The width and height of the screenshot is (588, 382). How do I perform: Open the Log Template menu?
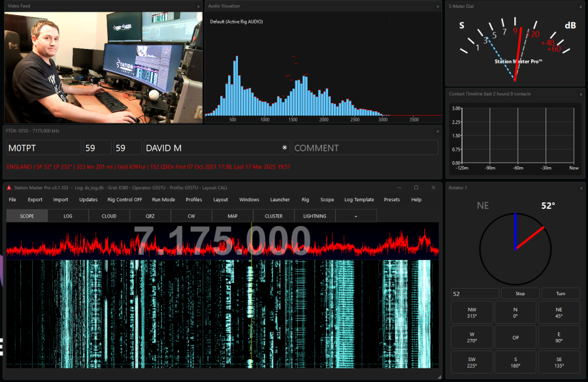point(359,199)
